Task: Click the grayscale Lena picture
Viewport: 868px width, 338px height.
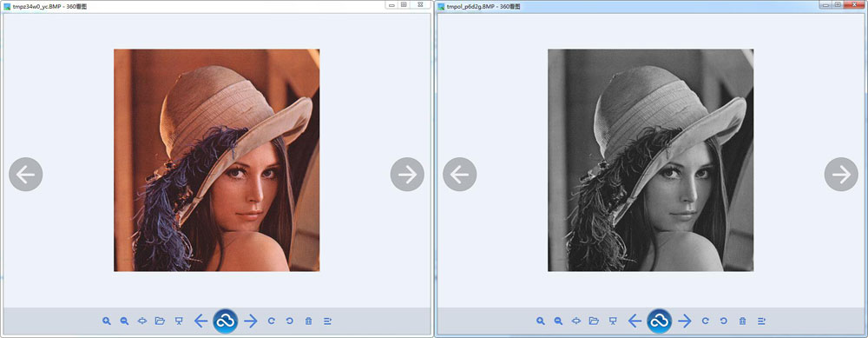Action: coord(650,160)
